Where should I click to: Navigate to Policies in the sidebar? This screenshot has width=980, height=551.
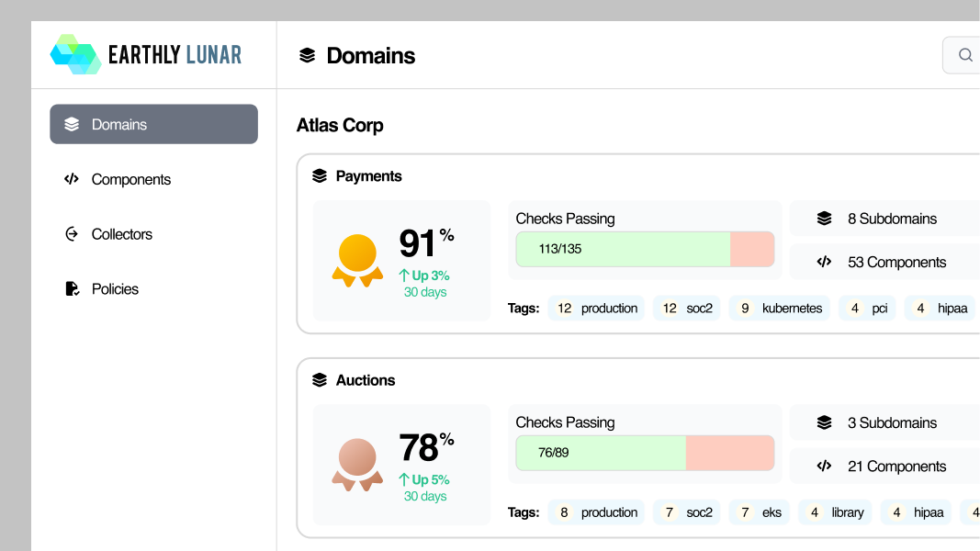(x=153, y=288)
